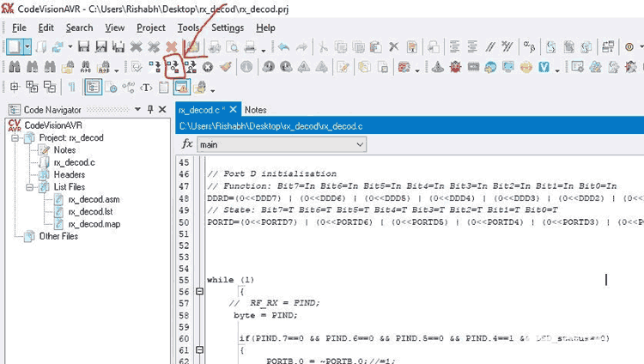This screenshot has height=364, width=644.
Task: Toggle paragraph marks with the pilcrow icon
Action: point(71,87)
